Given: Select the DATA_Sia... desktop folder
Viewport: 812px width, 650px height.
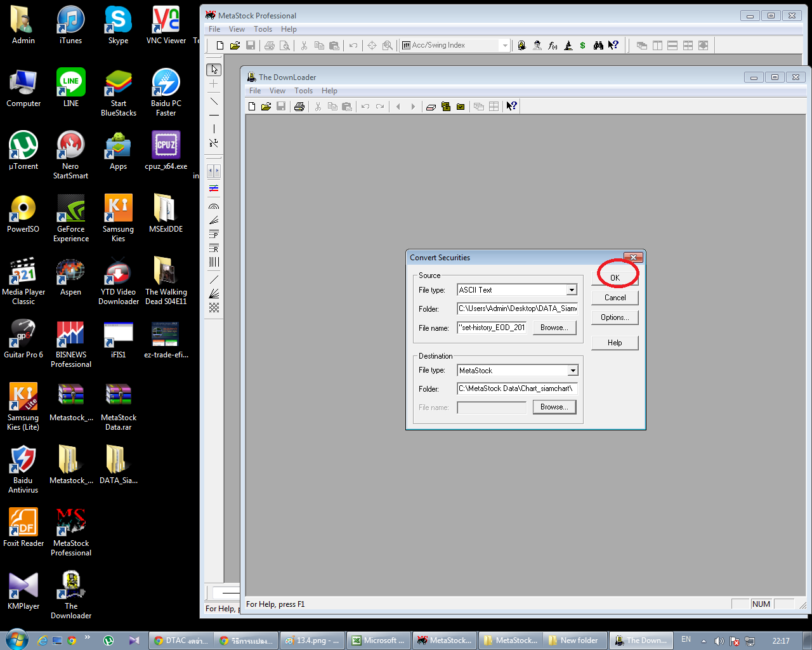Looking at the screenshot, I should (118, 465).
